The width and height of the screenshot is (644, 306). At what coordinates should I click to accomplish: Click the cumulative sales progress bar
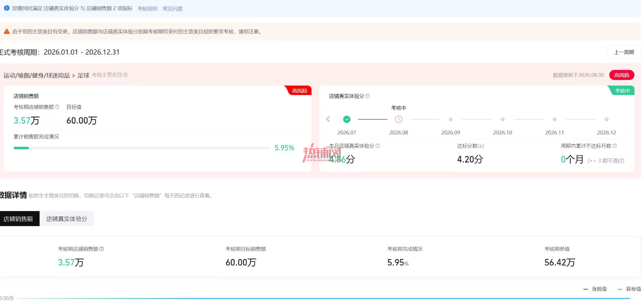coord(142,148)
